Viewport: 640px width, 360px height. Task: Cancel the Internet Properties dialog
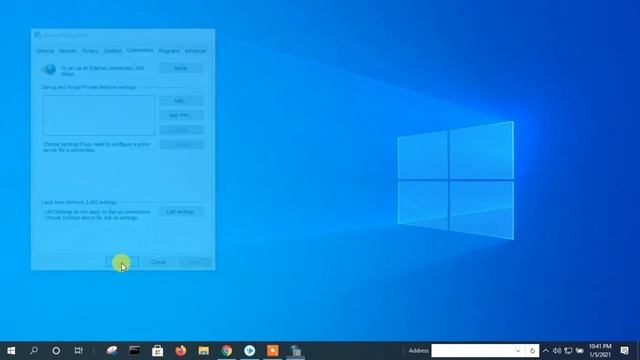point(158,262)
